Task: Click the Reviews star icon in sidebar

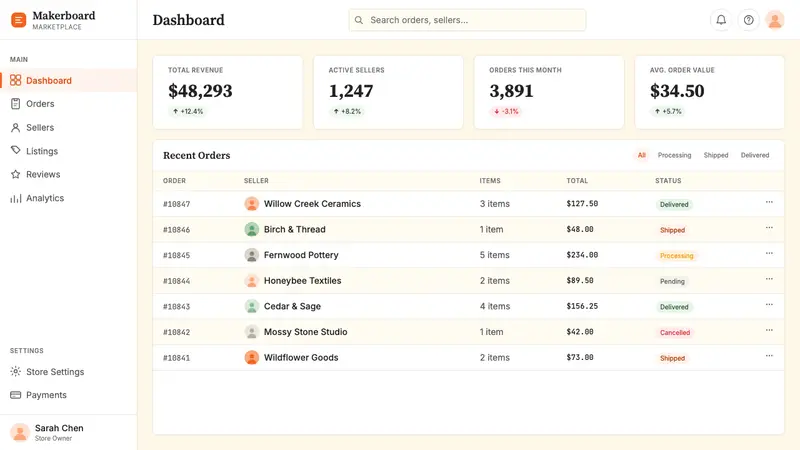Action: pos(15,174)
